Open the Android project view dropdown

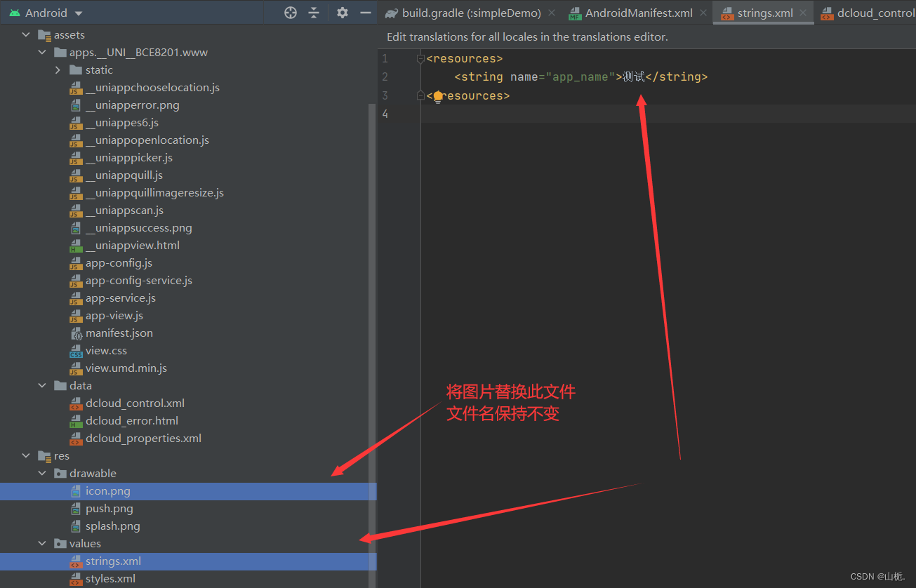[x=46, y=13]
